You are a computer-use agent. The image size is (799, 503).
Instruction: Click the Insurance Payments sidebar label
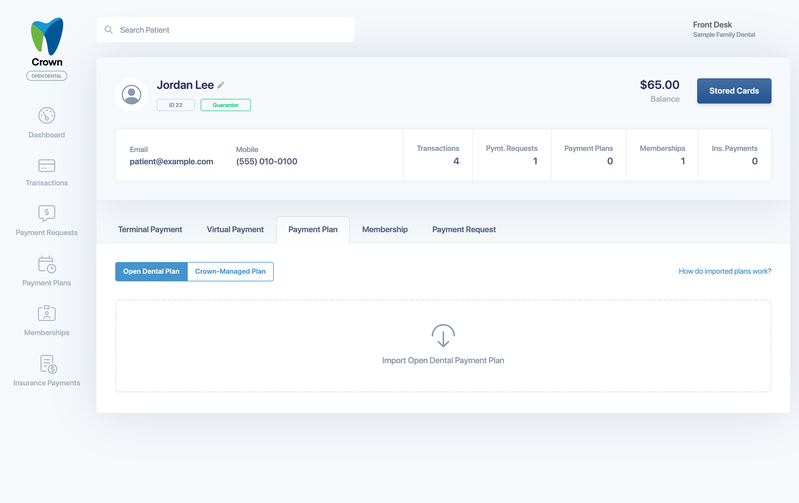point(46,383)
